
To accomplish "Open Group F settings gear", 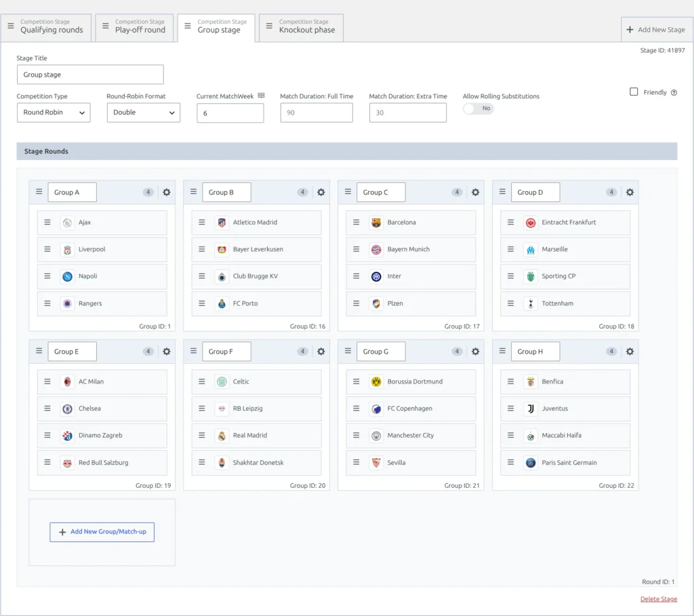I will (x=321, y=351).
